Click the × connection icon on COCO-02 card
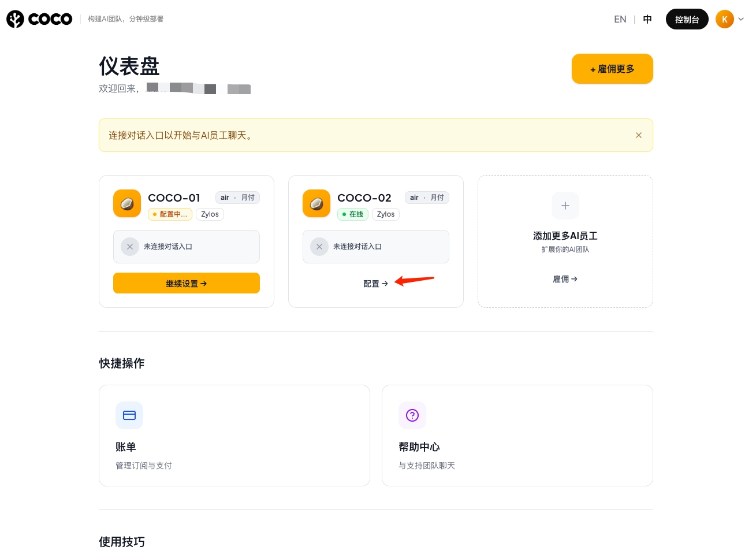 click(x=319, y=247)
